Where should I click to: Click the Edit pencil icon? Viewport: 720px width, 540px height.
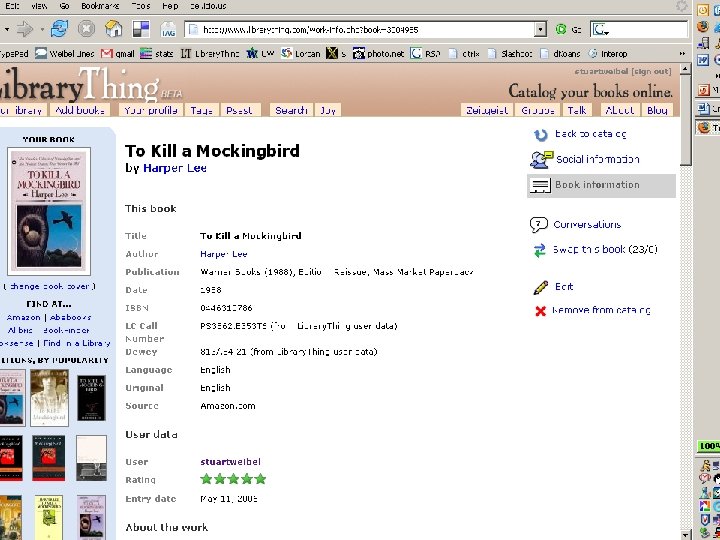click(x=541, y=287)
